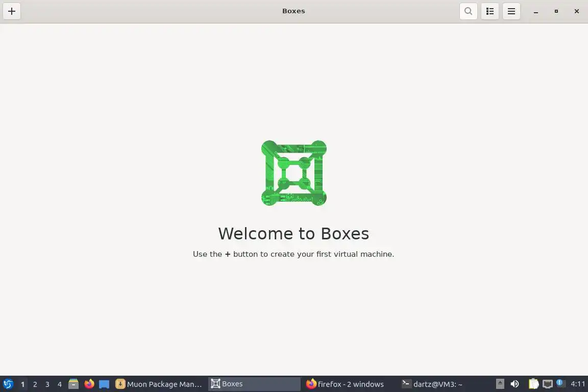Open the Boxes hamburger menu
The height and width of the screenshot is (392, 588).
511,11
